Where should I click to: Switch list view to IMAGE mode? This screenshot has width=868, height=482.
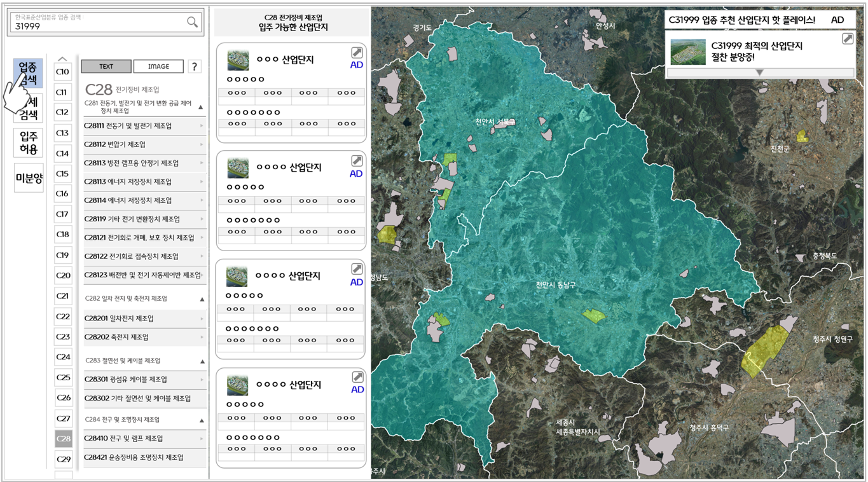click(158, 67)
